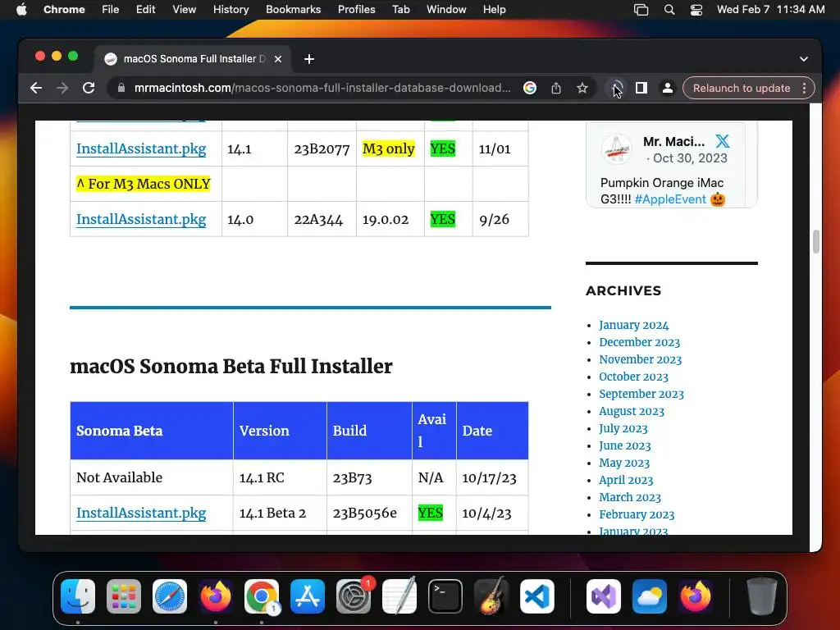Open Firefox next to Safari in Dock
This screenshot has height=630, width=840.
click(216, 596)
